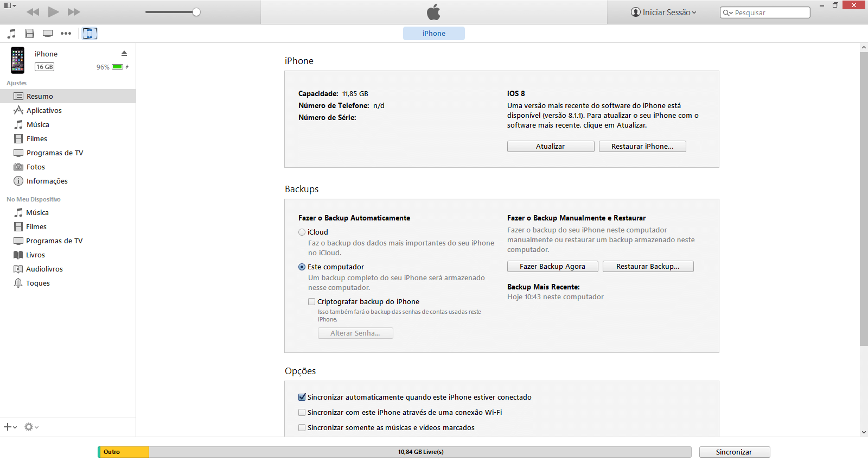Open Filmes under No Meu Dispositivo

click(x=68, y=226)
